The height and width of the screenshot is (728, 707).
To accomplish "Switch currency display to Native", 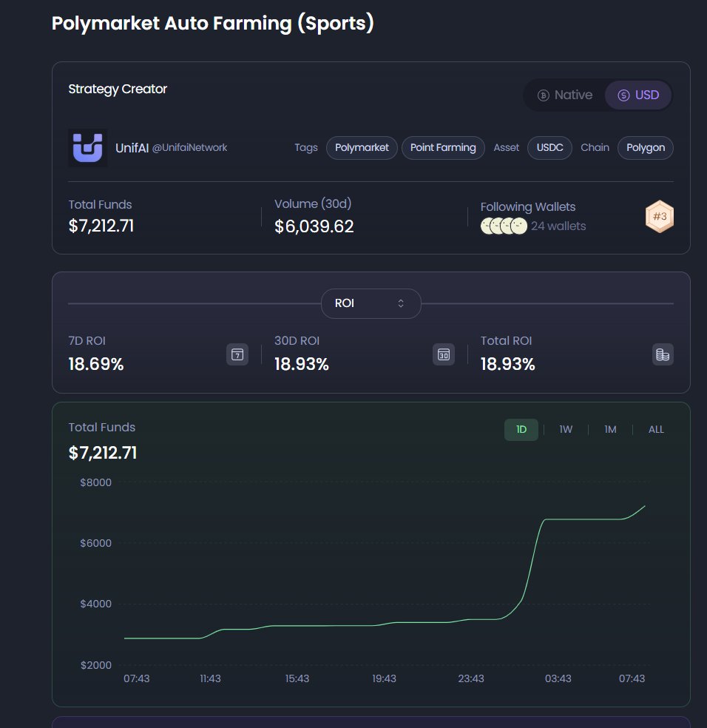I will pyautogui.click(x=565, y=95).
